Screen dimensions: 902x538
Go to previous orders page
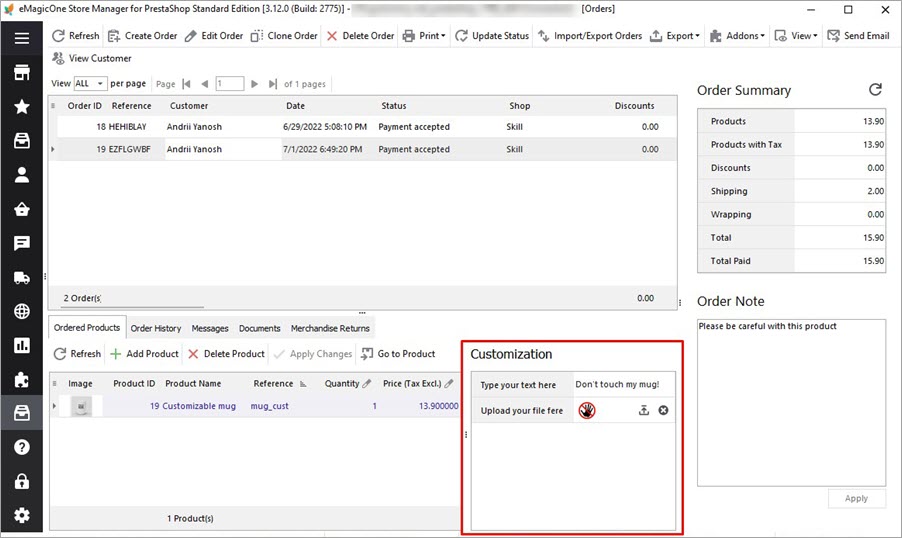(x=204, y=84)
